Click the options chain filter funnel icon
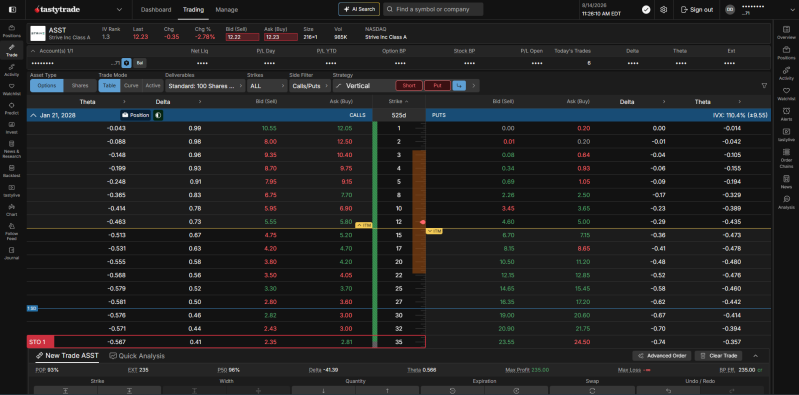799x395 pixels. coord(764,86)
